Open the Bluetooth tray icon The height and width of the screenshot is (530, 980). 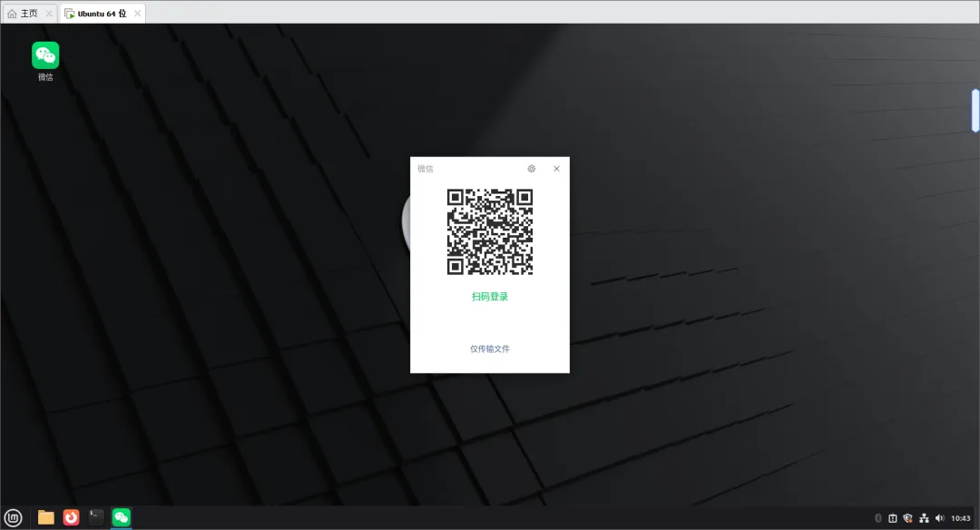(878, 518)
